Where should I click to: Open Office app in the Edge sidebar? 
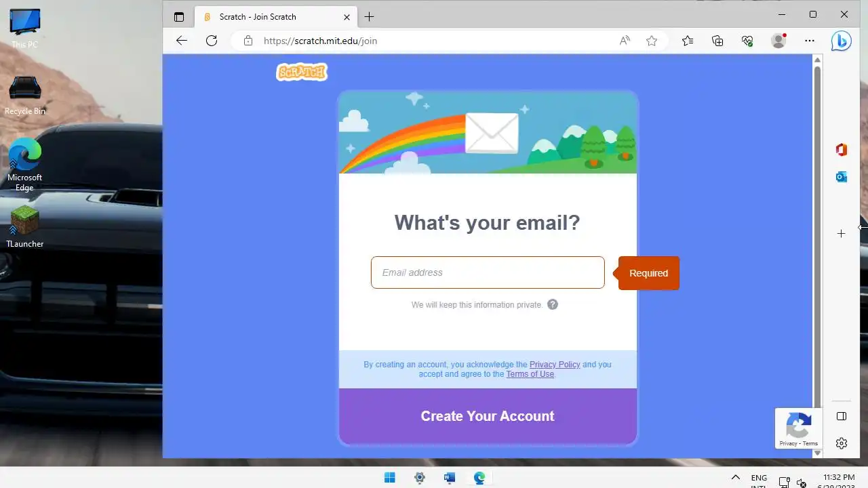click(x=842, y=150)
